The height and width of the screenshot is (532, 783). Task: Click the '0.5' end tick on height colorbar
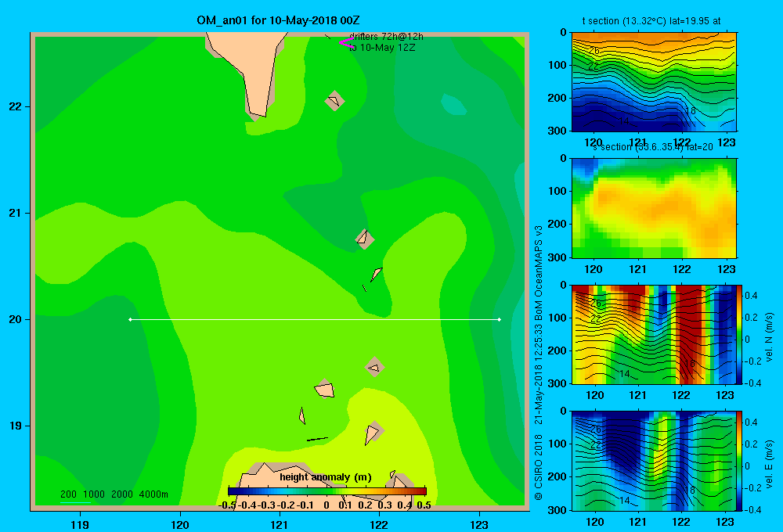[x=424, y=505]
